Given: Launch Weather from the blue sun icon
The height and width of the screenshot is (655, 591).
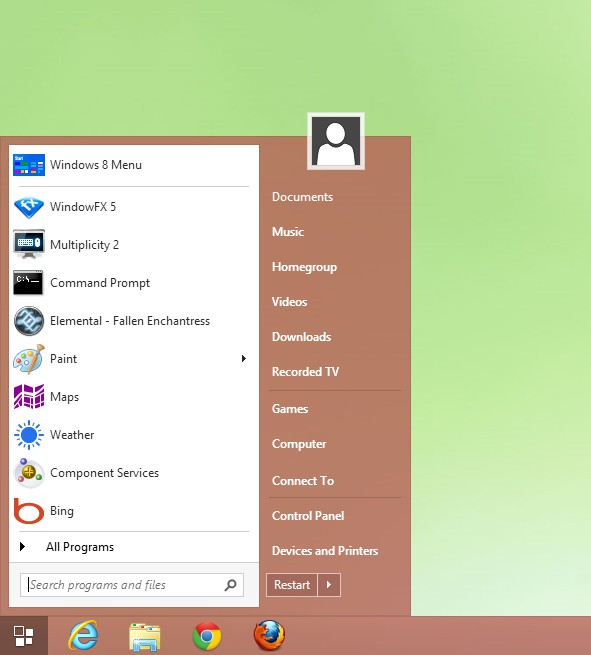Looking at the screenshot, I should 29,435.
